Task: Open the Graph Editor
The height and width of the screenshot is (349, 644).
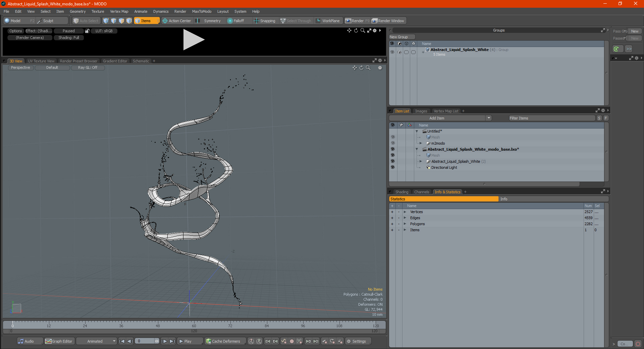Action: point(59,341)
